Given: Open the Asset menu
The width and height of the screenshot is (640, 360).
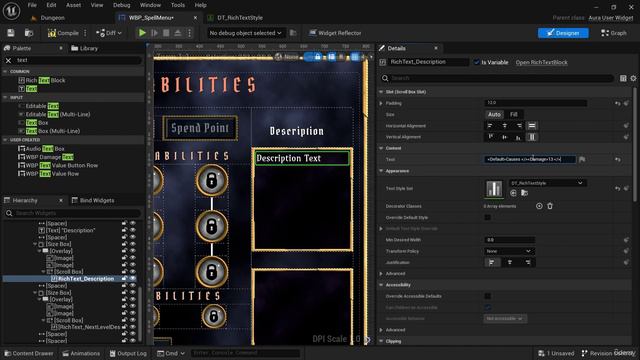Looking at the screenshot, I should (73, 5).
